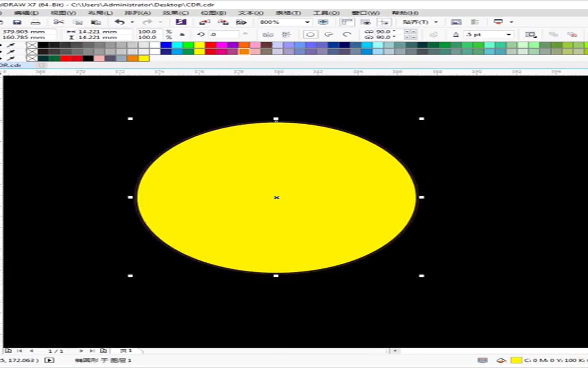Click the object width 14.221 mm field

pyautogui.click(x=104, y=31)
